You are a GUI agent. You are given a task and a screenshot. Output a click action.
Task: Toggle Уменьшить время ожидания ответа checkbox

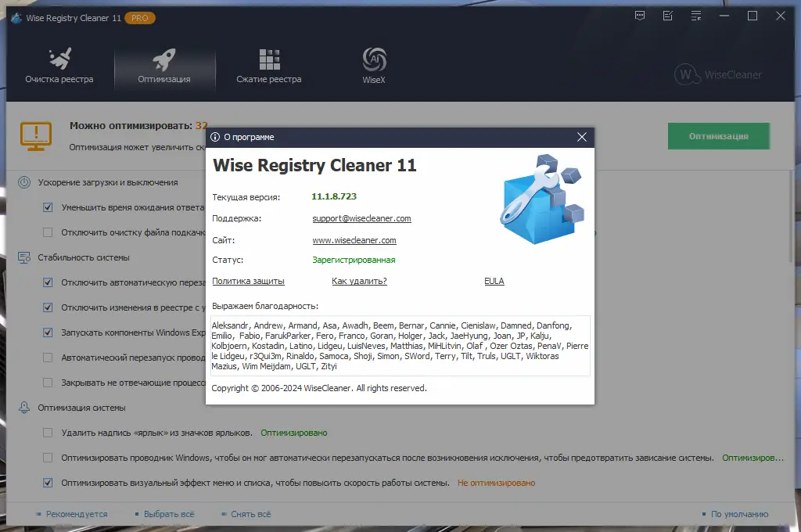48,207
